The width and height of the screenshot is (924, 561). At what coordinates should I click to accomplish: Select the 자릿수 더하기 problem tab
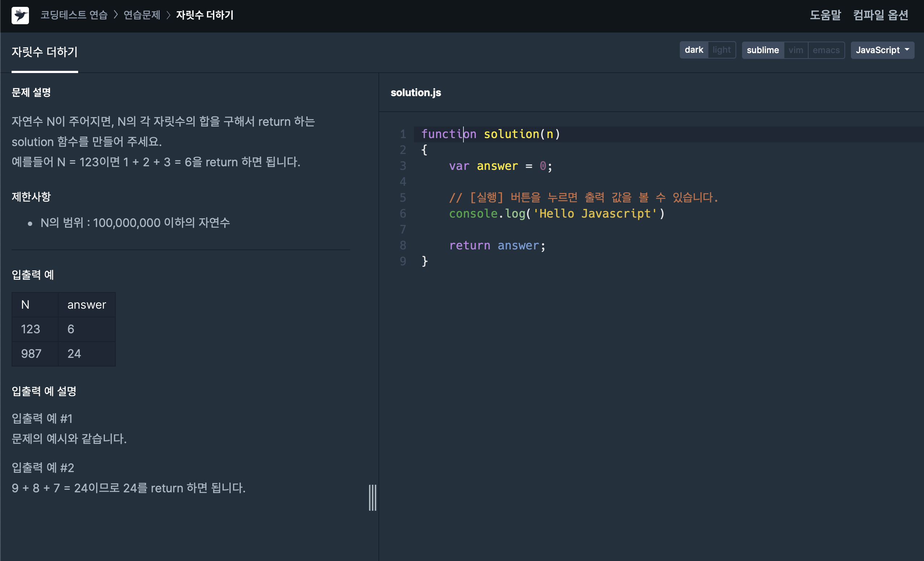click(x=44, y=52)
